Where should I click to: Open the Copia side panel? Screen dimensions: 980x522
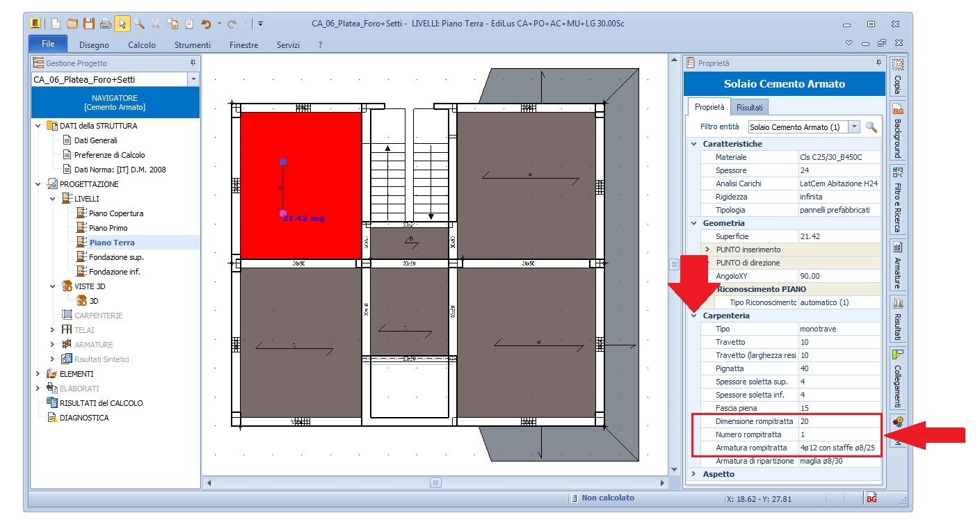pos(897,76)
